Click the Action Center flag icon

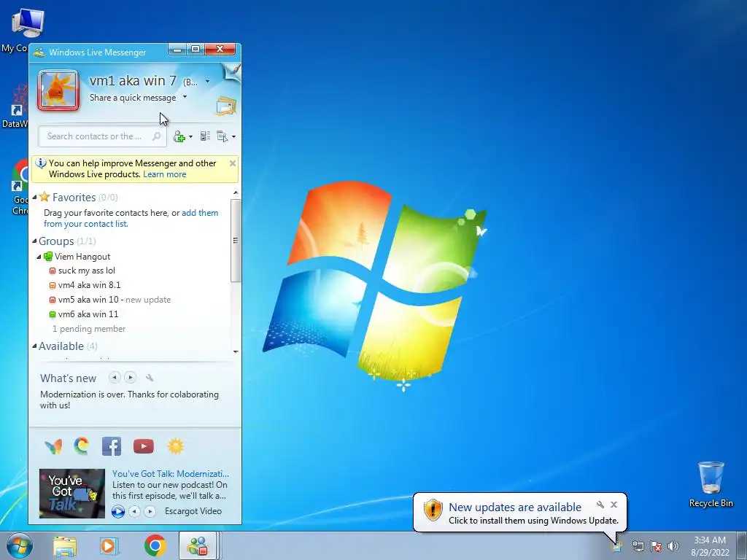click(656, 546)
